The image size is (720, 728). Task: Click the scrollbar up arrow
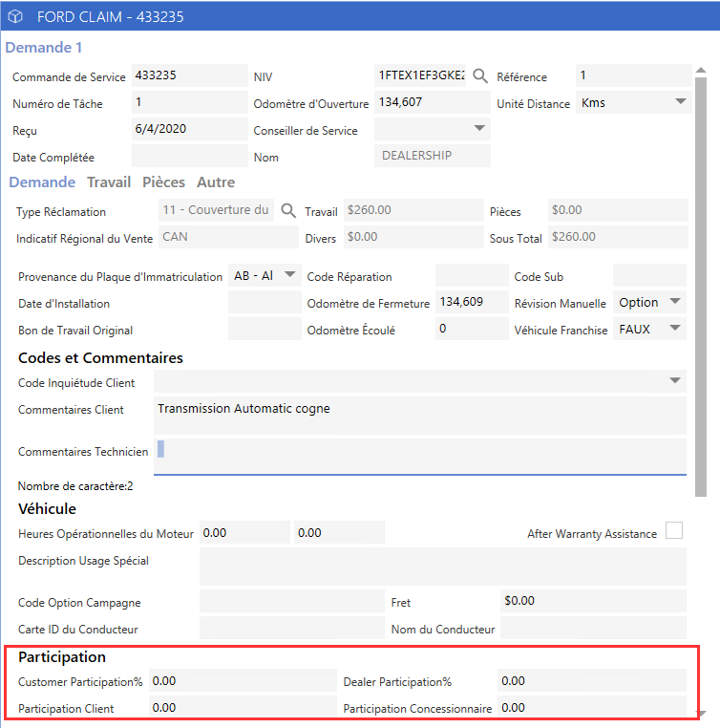click(x=701, y=70)
